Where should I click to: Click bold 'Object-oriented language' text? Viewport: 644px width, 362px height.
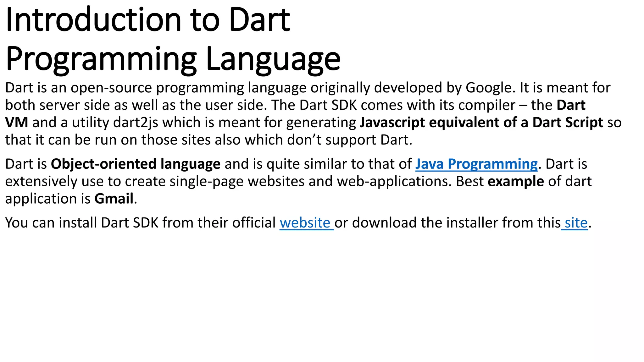136,164
